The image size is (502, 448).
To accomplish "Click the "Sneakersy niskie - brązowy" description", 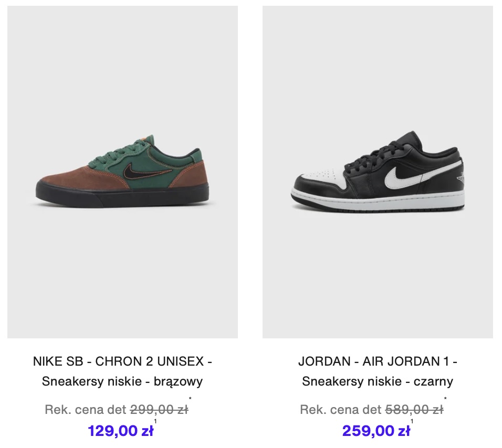I will coord(122,381).
